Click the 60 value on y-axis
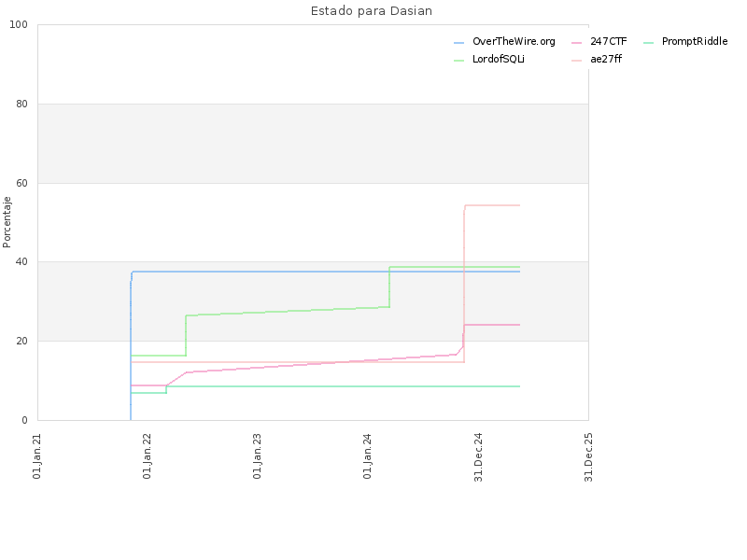This screenshot has width=747, height=560. 22,183
